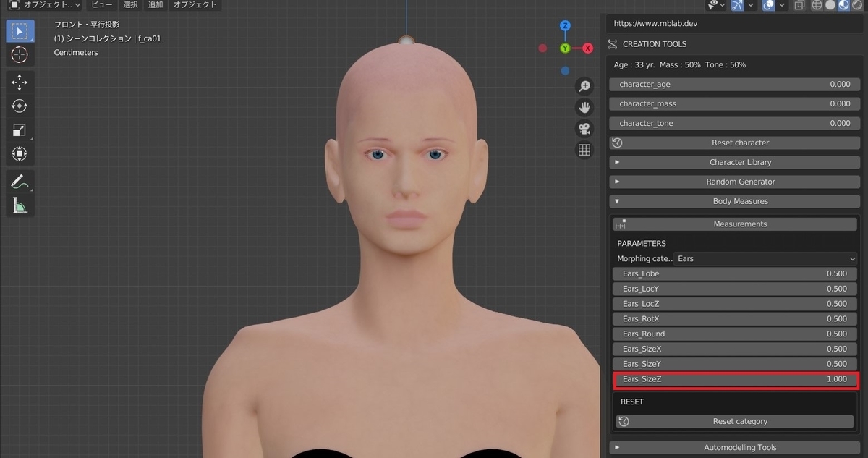This screenshot has width=868, height=458.
Task: Open the ビュー menu
Action: point(101,5)
